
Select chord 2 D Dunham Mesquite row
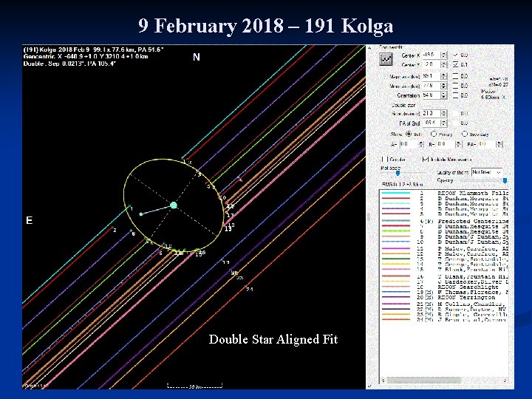(444, 199)
